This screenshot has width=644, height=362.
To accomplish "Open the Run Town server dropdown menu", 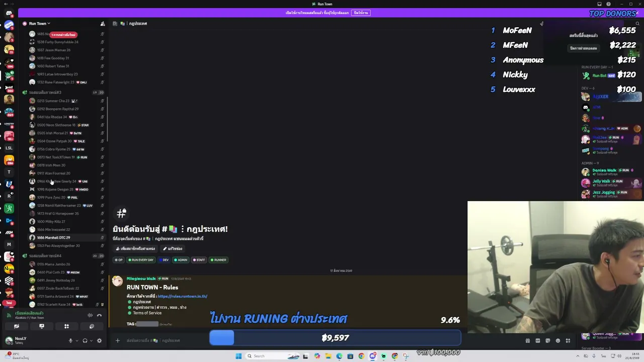I will tap(39, 24).
